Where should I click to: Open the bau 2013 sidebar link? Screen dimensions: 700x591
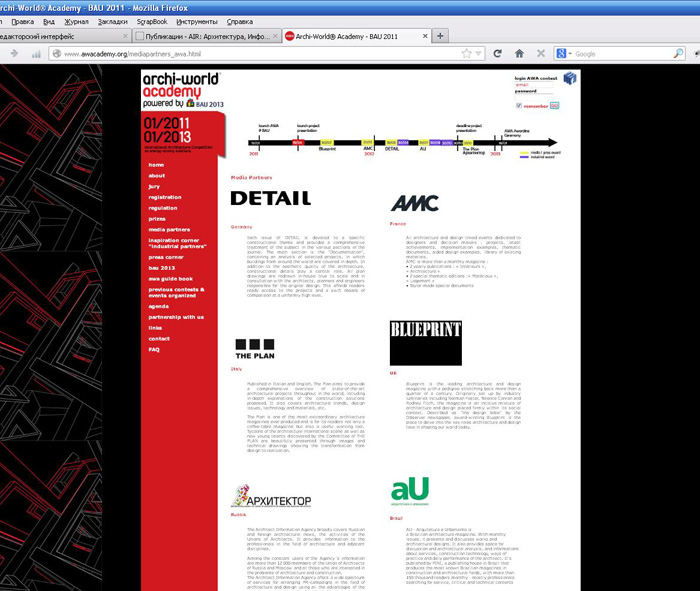tap(162, 268)
